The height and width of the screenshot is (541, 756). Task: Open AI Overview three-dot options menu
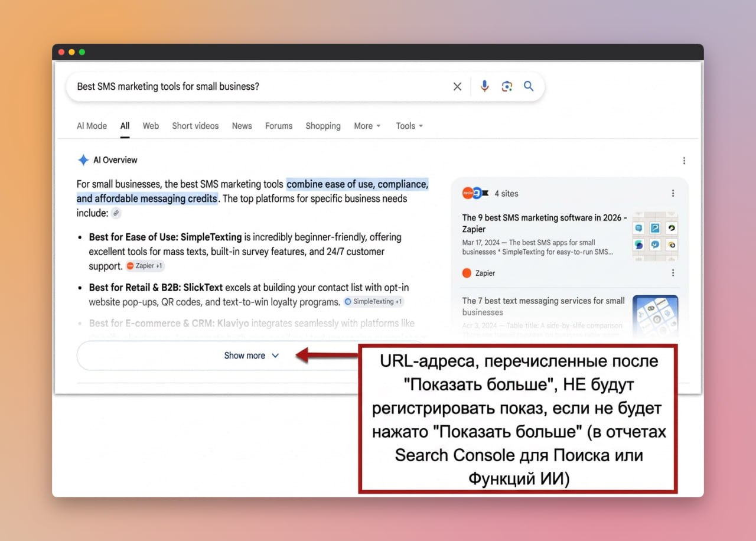click(684, 161)
